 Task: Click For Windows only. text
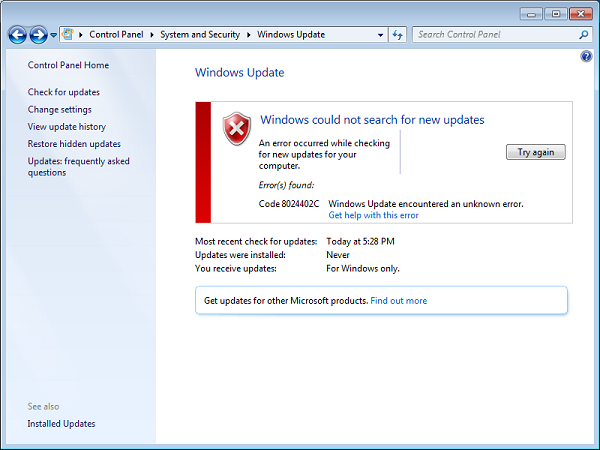coord(362,269)
